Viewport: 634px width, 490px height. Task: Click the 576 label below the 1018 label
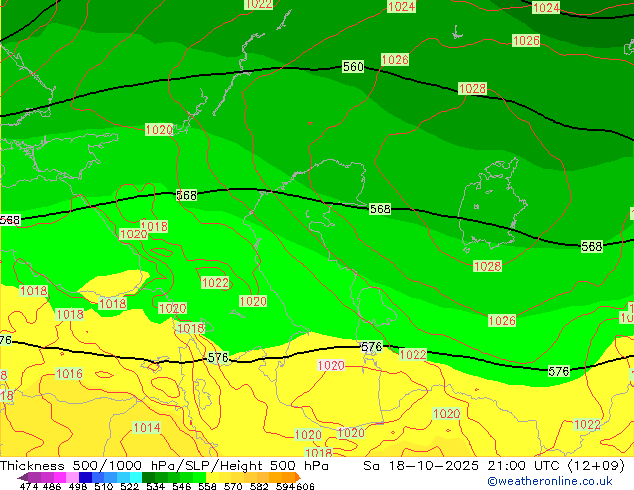pyautogui.click(x=218, y=357)
